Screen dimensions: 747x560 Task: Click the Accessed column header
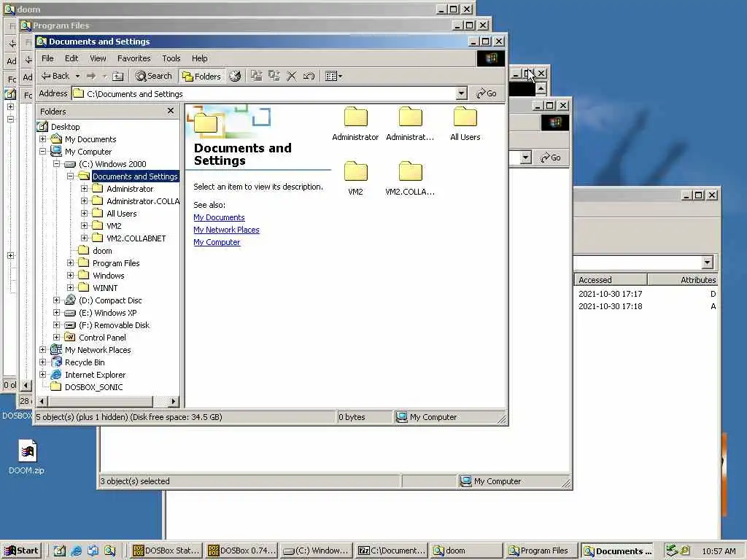pos(611,279)
